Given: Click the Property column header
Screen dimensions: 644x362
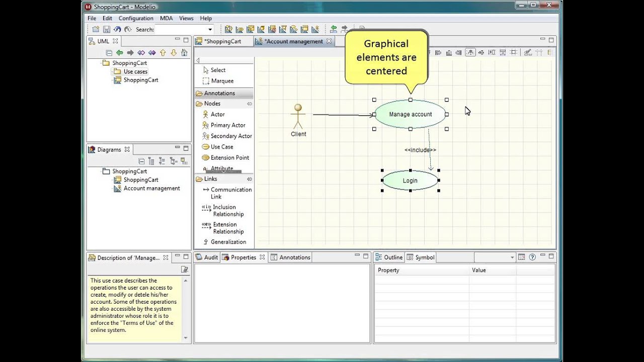Looking at the screenshot, I should click(x=422, y=270).
